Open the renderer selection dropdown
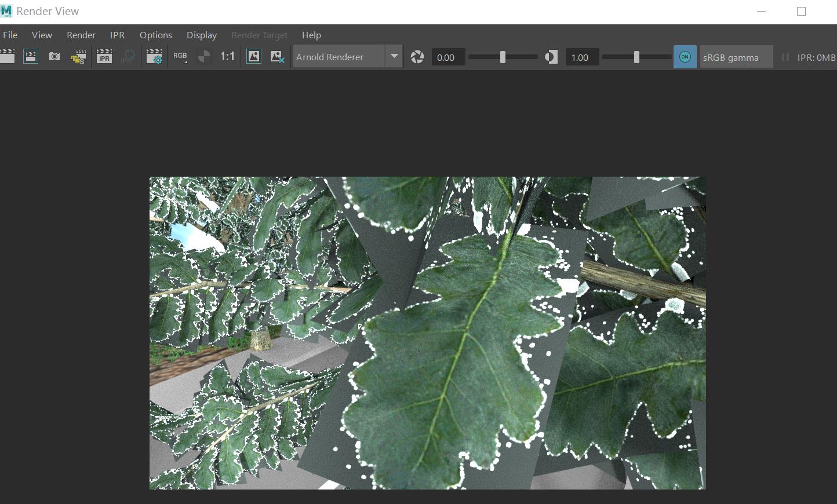837x504 pixels. click(x=394, y=56)
